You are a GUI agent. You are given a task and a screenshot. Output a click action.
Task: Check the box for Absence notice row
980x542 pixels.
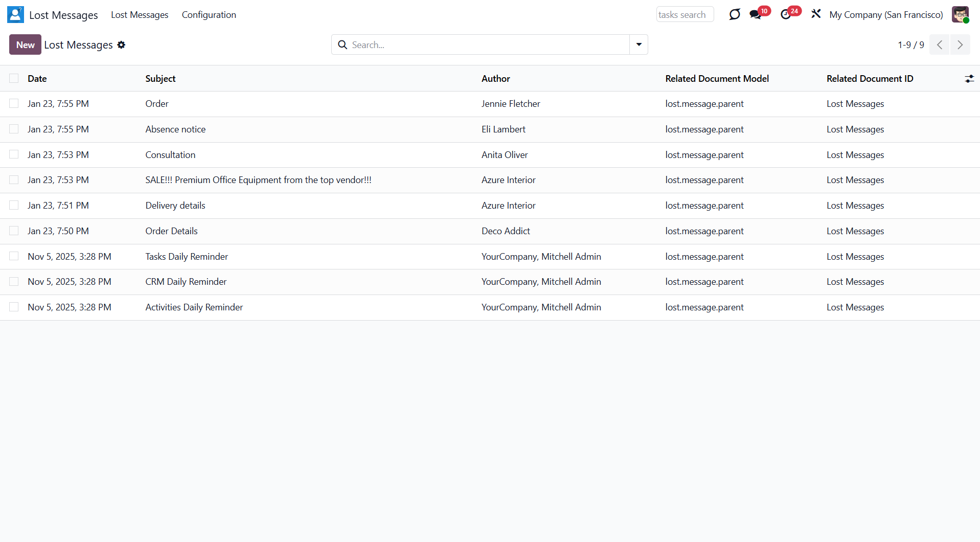click(x=14, y=129)
